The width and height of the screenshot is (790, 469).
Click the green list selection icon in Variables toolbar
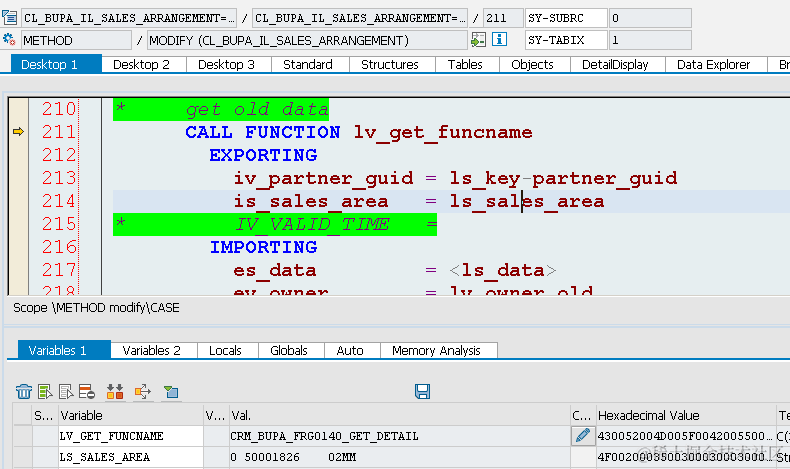(45, 391)
